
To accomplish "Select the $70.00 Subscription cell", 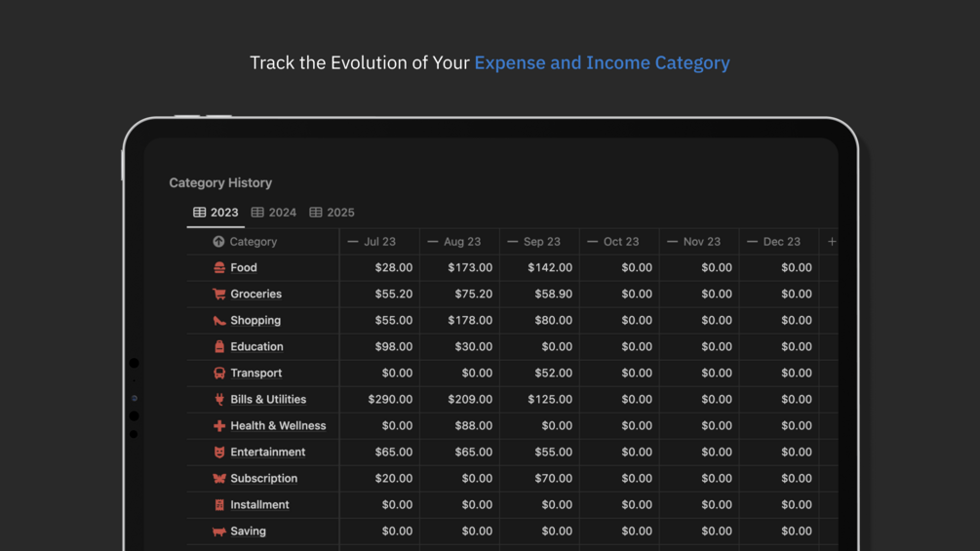I will tap(539, 479).
